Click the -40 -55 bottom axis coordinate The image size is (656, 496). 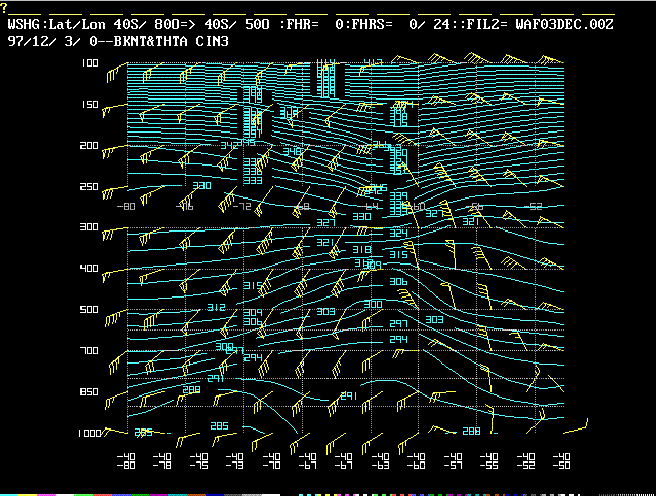[x=489, y=460]
